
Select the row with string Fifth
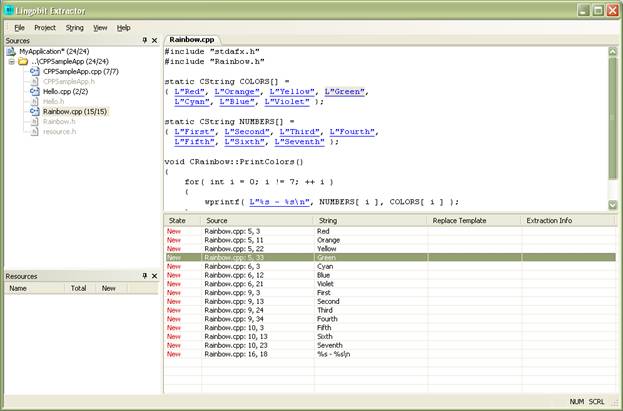click(x=390, y=328)
